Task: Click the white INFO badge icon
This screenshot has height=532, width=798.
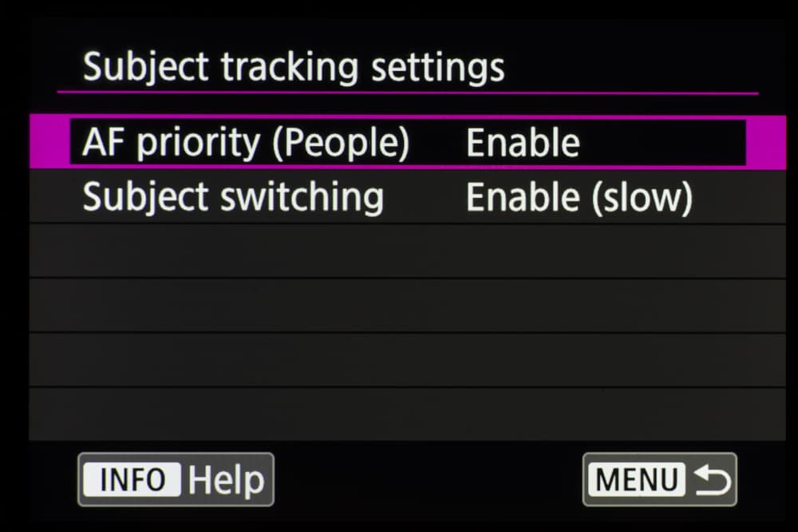Action: pos(133,480)
